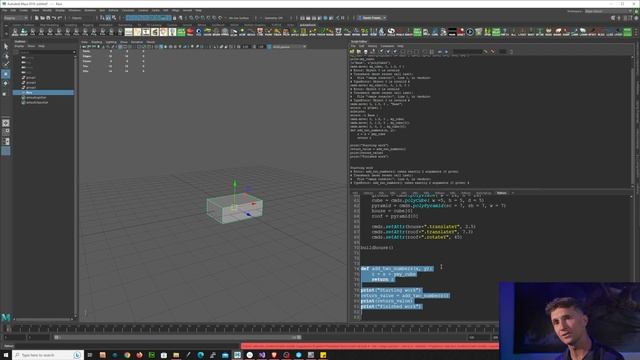Screen dimensions: 640x360
Task: Click the Redo arrow icon
Action: click(x=60, y=18)
